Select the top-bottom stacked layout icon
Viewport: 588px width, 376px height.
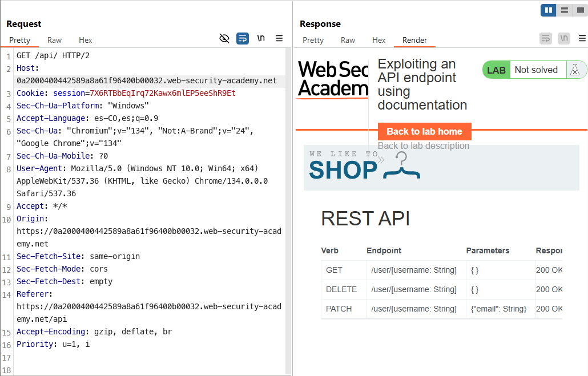(564, 10)
